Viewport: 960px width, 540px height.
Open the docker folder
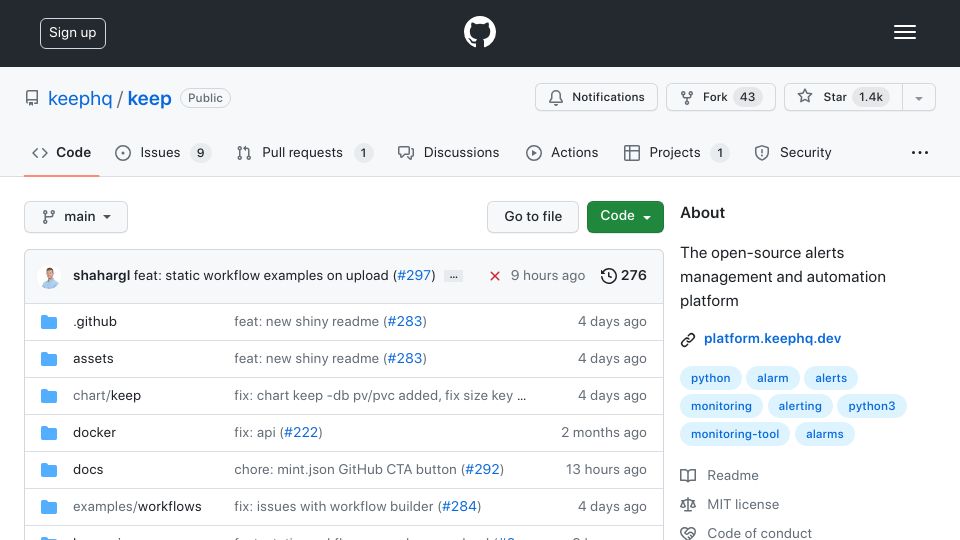[94, 432]
